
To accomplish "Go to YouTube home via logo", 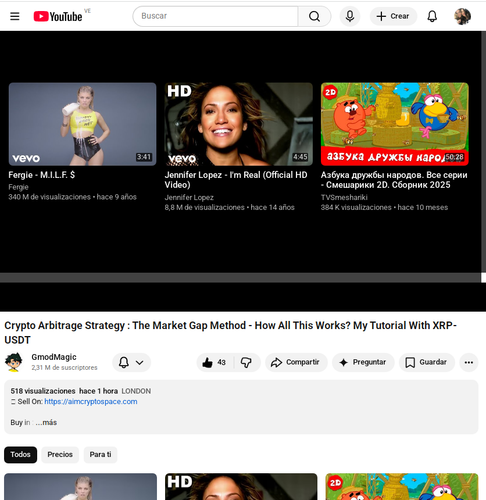I will point(58,16).
